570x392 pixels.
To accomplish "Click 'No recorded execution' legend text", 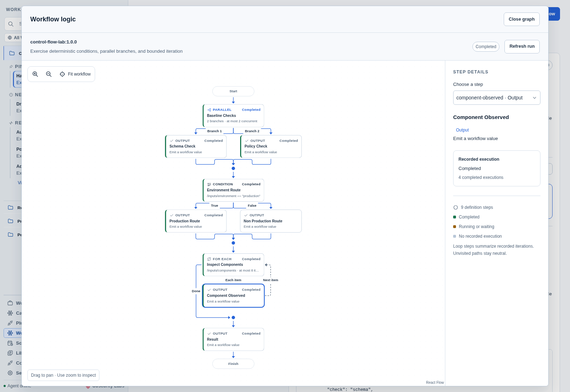I will (x=480, y=236).
